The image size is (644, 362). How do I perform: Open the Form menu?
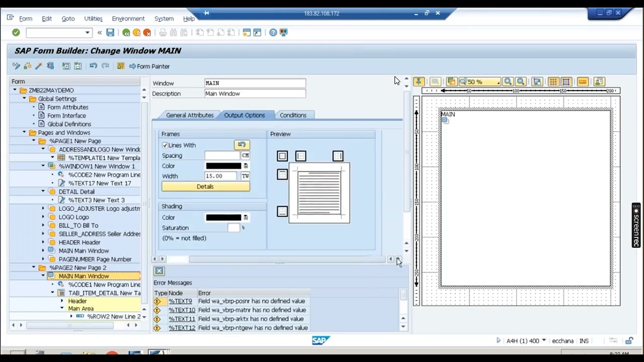point(26,19)
